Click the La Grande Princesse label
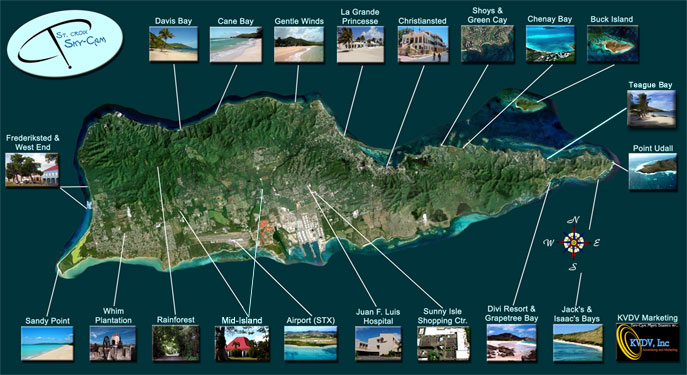The width and height of the screenshot is (687, 375). tap(360, 17)
